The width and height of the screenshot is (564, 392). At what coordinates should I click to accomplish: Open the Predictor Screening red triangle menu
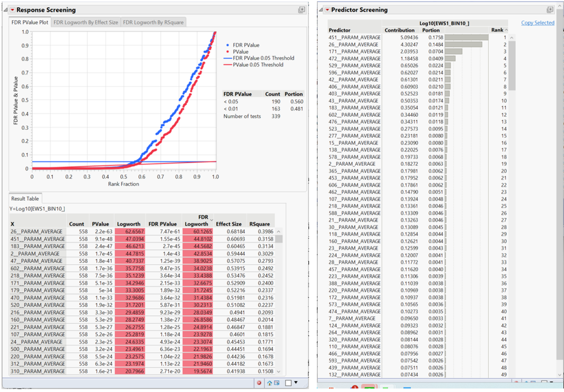[327, 10]
